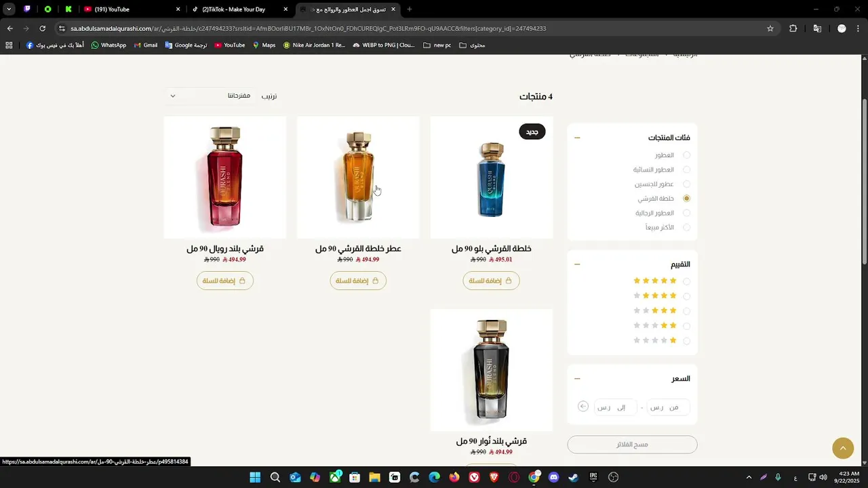Collapse the السعر price filter section
The height and width of the screenshot is (488, 868).
pos(577,379)
